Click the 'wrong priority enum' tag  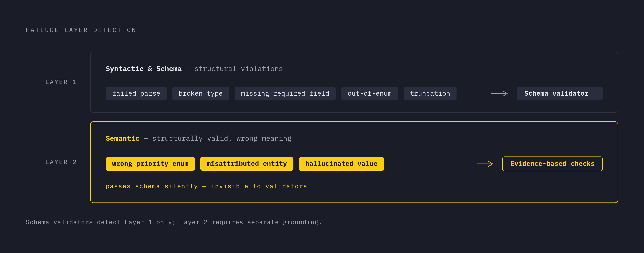(150, 164)
